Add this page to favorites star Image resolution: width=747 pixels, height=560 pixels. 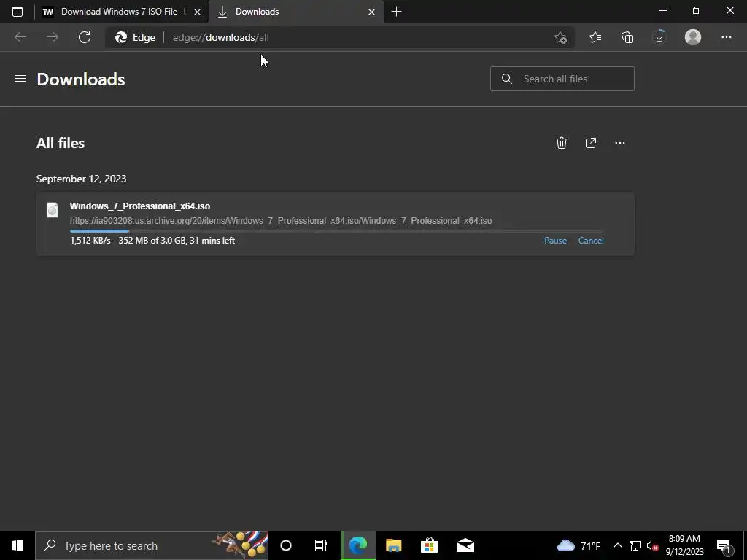[561, 37]
